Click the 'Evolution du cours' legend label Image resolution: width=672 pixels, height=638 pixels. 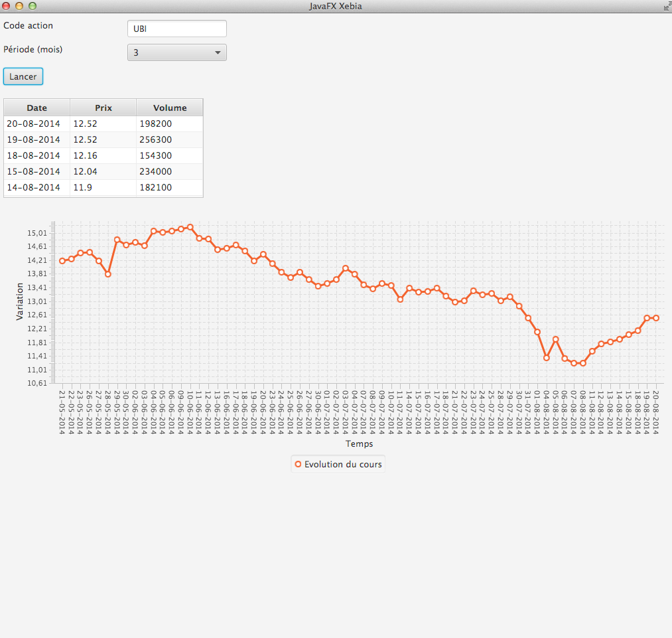(x=343, y=464)
